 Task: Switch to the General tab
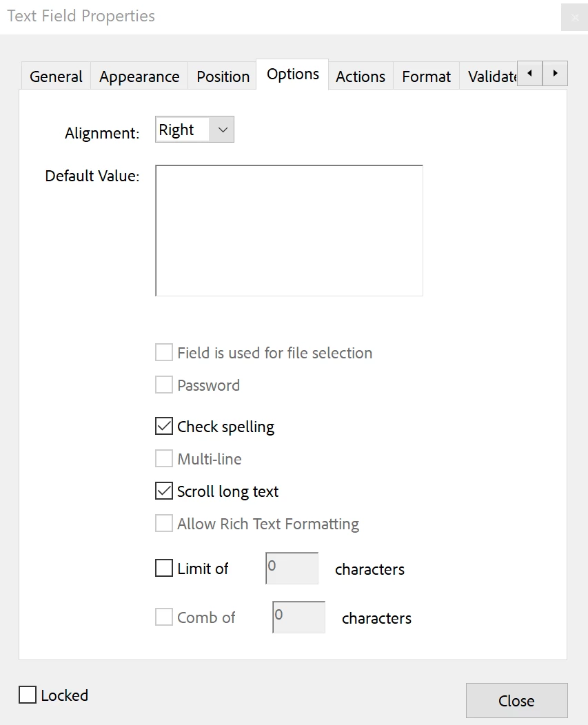click(x=56, y=76)
